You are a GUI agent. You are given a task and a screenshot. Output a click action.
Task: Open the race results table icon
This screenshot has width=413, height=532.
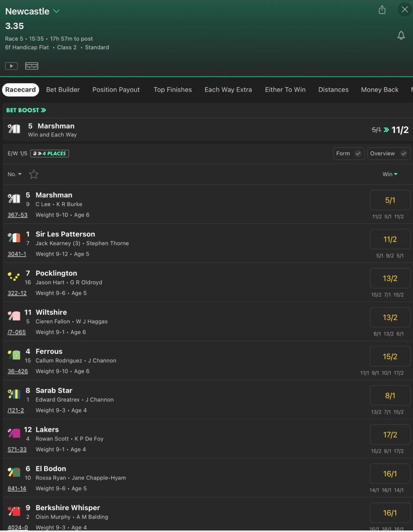tap(32, 66)
